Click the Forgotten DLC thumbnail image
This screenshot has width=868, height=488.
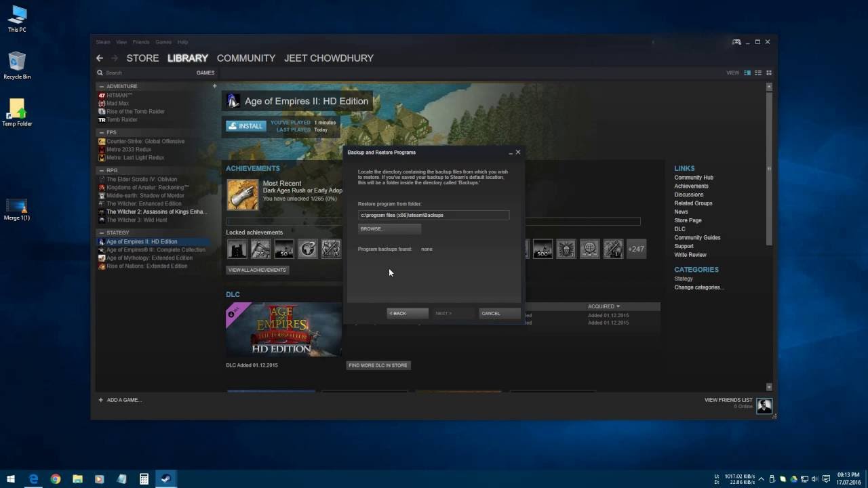[x=283, y=329]
